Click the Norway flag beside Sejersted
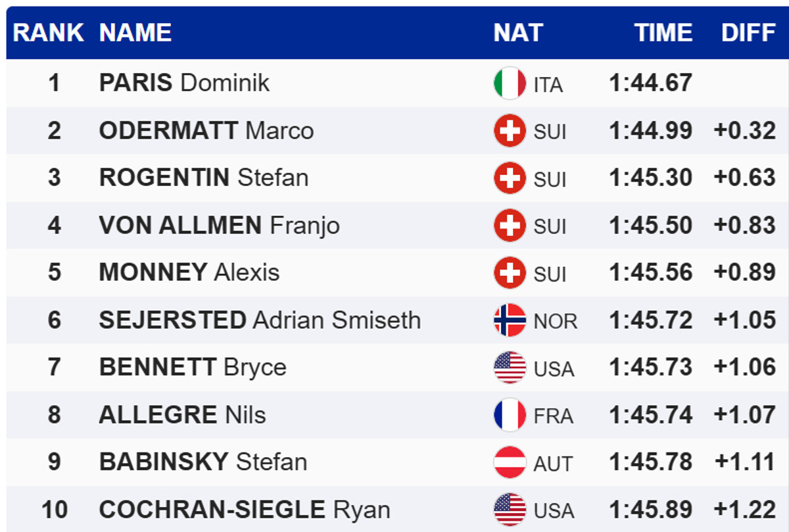789x532 pixels. 510,320
